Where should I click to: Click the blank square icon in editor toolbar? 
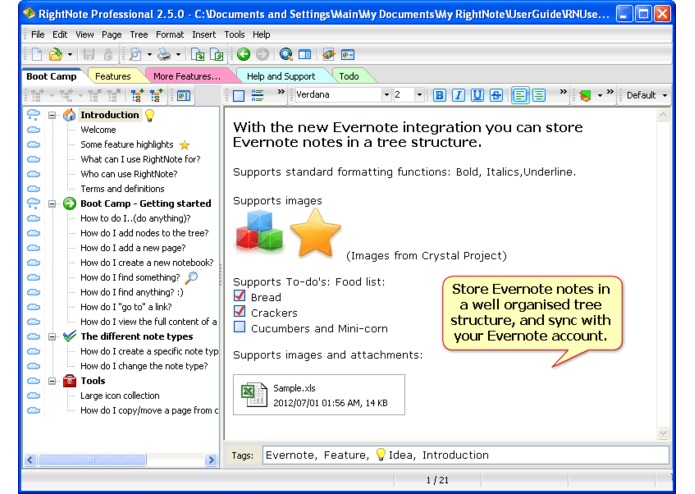(238, 95)
